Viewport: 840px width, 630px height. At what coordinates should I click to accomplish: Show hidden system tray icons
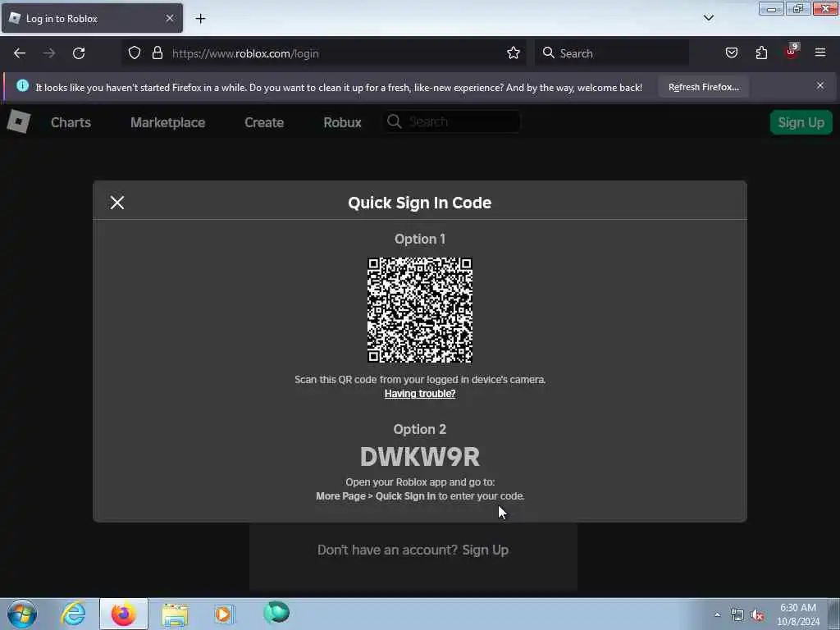point(717,614)
